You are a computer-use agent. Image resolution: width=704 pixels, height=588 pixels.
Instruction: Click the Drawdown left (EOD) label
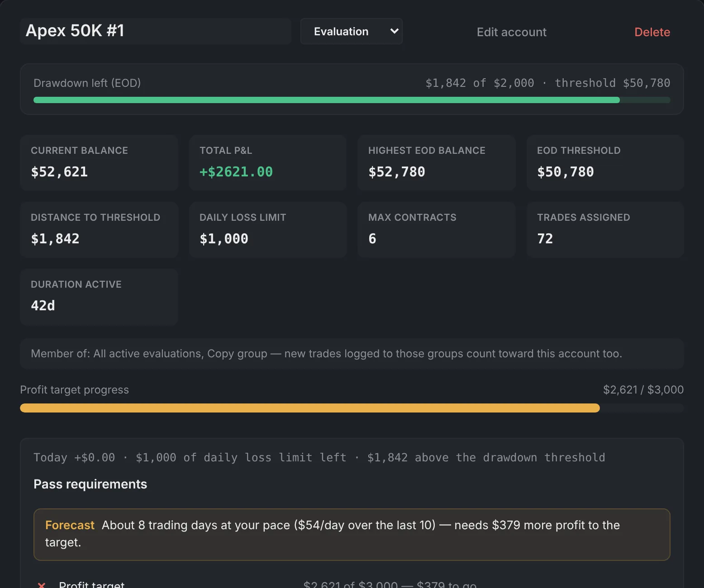tap(87, 83)
